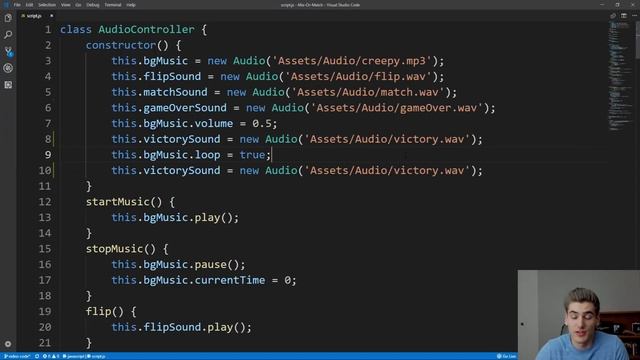This screenshot has width=640, height=360.
Task: Click the 'startMusic' method name on line 12
Action: [x=118, y=202]
